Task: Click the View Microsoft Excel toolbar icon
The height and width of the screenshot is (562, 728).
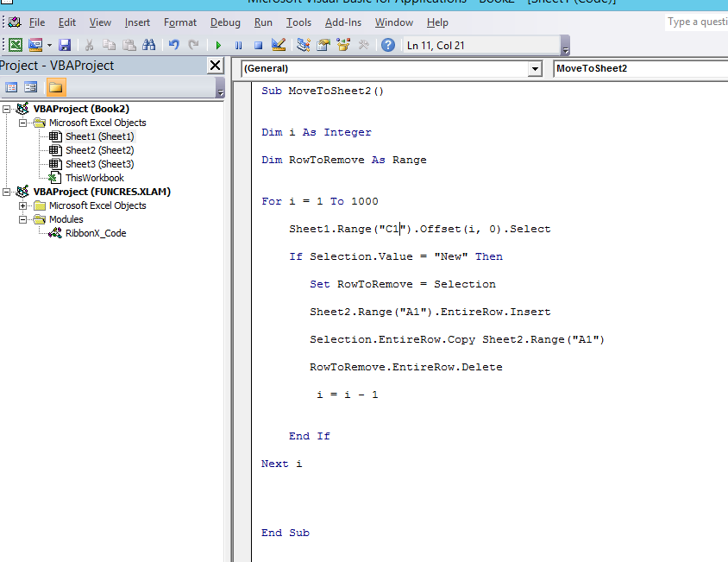Action: click(16, 45)
